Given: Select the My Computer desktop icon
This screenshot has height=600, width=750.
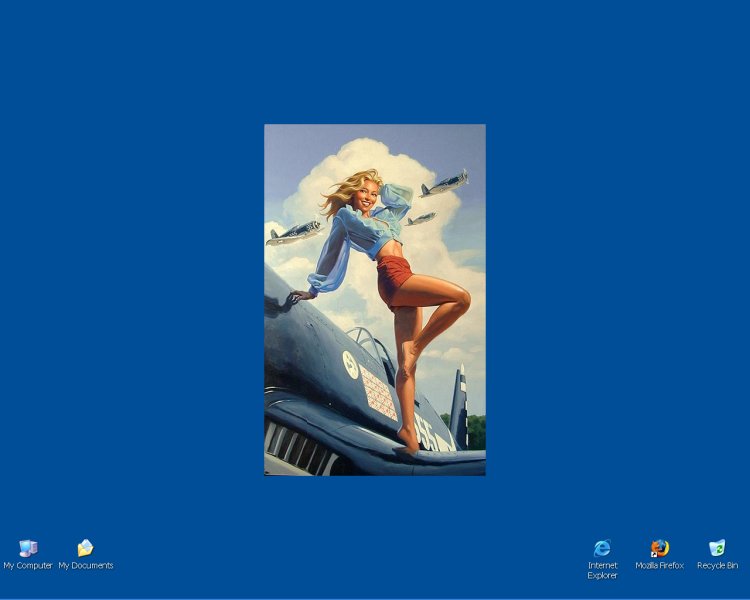Looking at the screenshot, I should pyautogui.click(x=28, y=548).
